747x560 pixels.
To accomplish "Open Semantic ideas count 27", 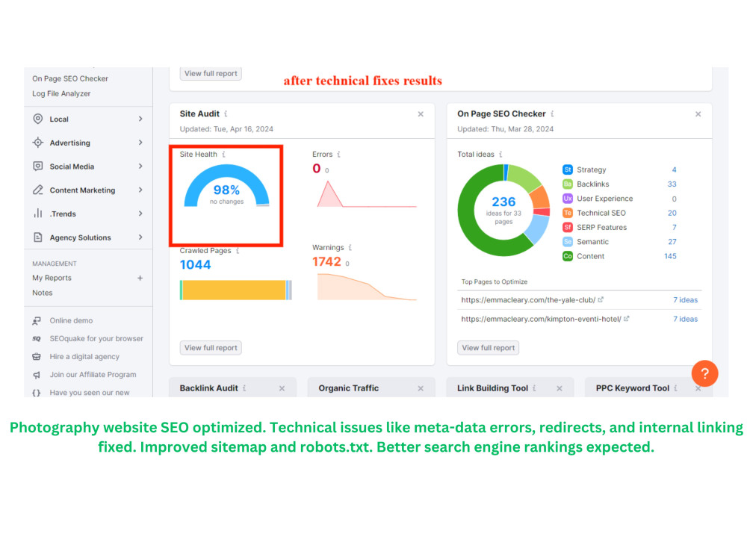I will 672,242.
